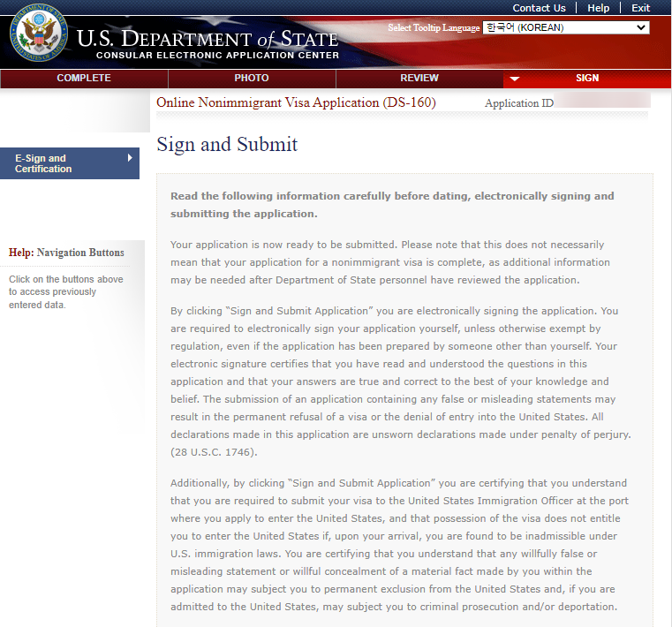Click Help: Navigation Buttons heading
672x627 pixels.
point(66,253)
